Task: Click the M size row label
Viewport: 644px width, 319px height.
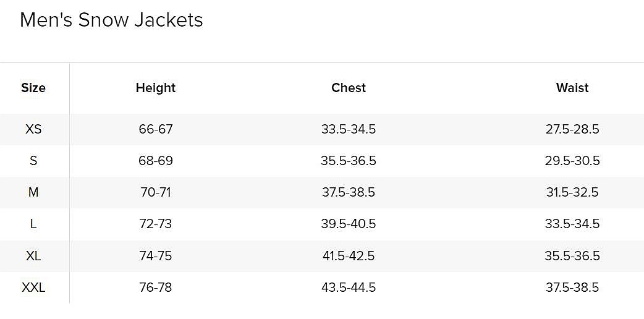Action: pos(33,192)
